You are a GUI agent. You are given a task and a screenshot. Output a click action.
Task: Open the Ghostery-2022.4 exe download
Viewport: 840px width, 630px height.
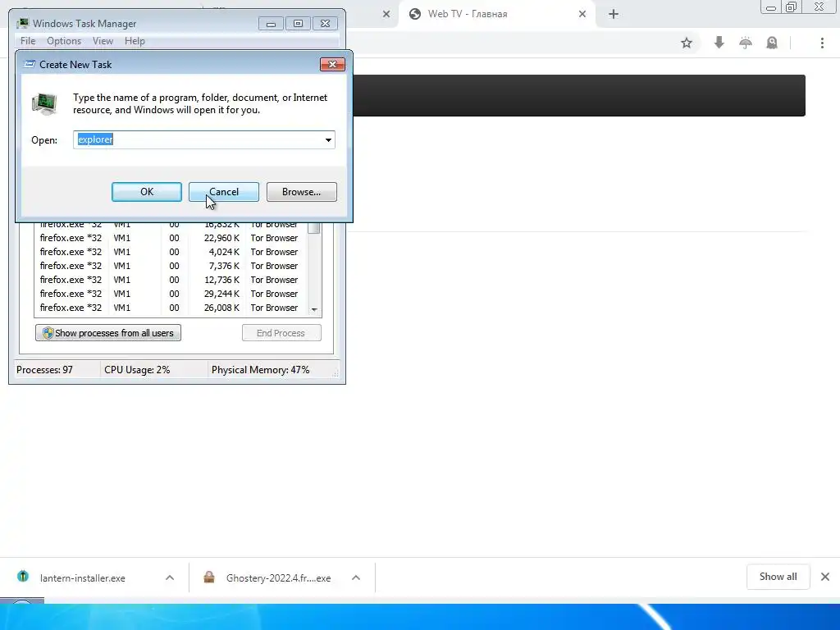point(279,578)
